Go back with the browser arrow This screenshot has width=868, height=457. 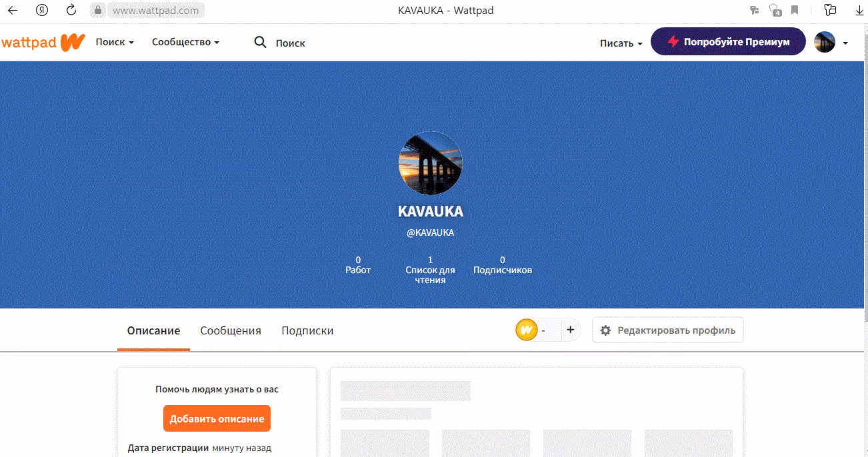pyautogui.click(x=12, y=10)
